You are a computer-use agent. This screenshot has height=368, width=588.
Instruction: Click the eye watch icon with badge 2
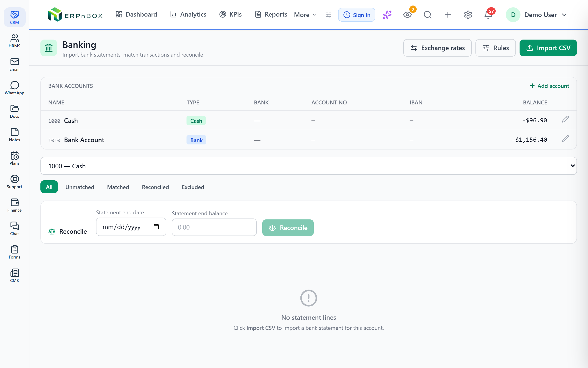407,15
